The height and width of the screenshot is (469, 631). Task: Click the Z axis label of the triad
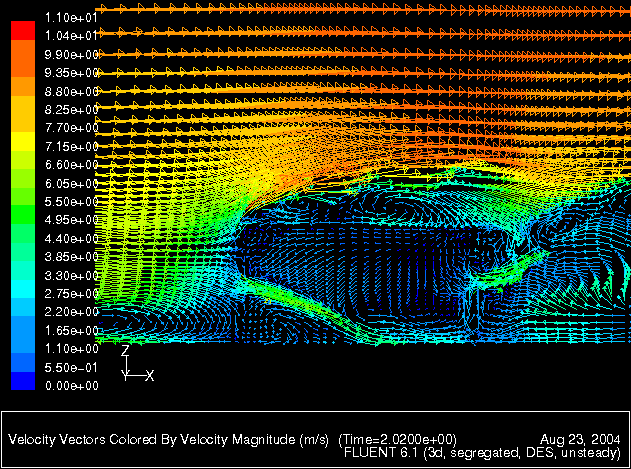(125, 350)
